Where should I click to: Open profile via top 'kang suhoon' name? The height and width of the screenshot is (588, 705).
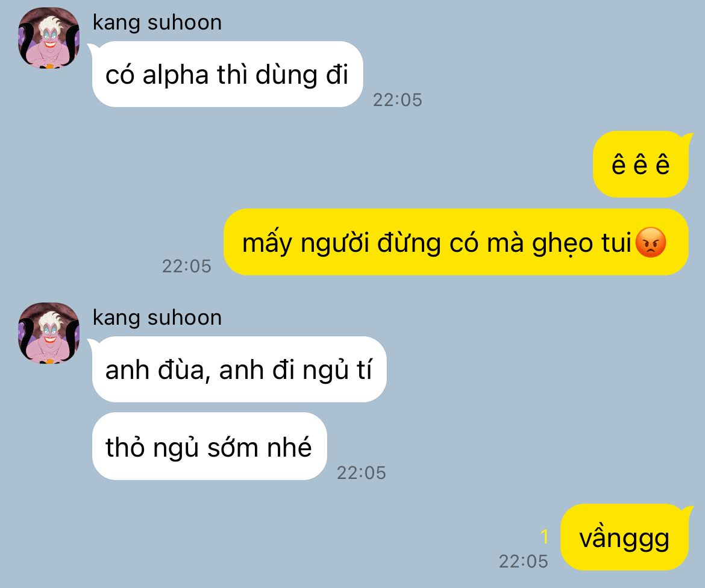tap(157, 22)
